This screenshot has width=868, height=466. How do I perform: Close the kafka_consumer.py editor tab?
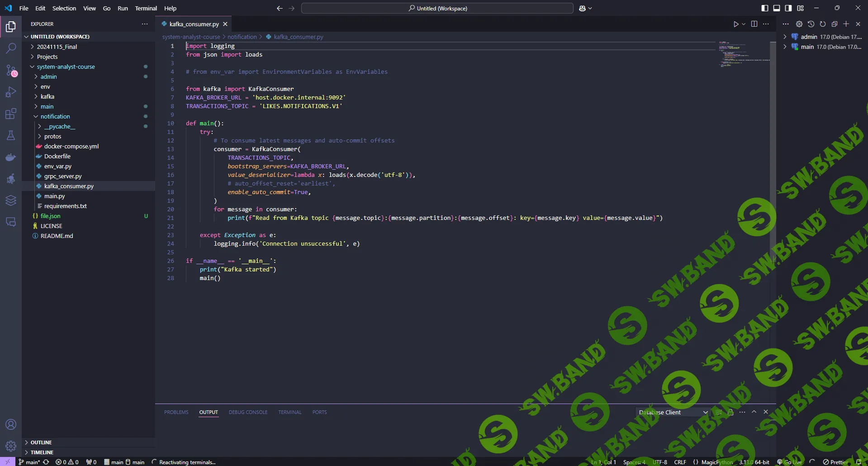click(x=225, y=24)
